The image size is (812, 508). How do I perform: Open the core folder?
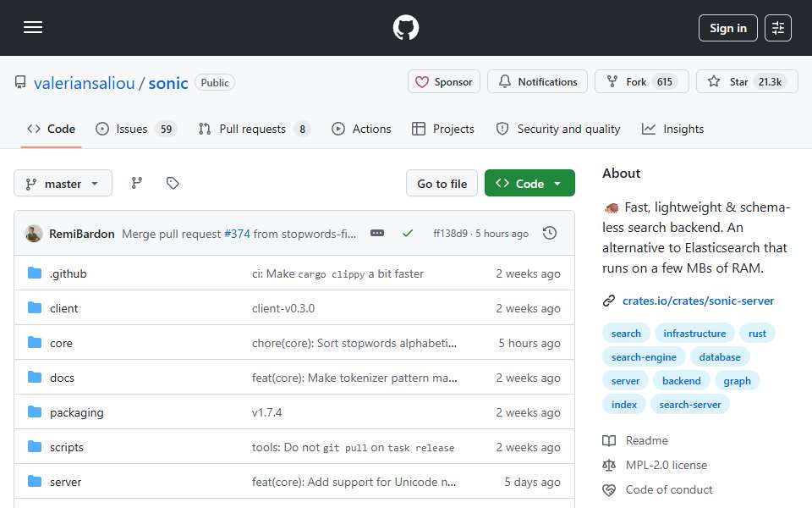point(61,343)
